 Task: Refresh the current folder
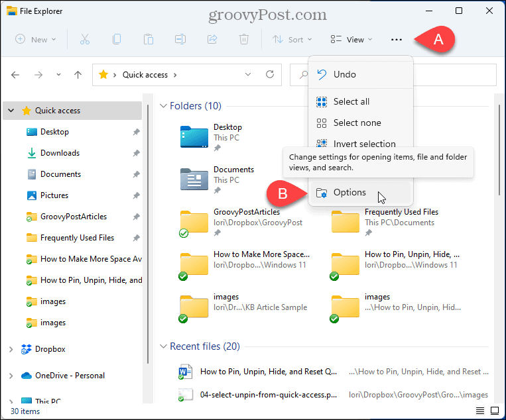[x=270, y=74]
